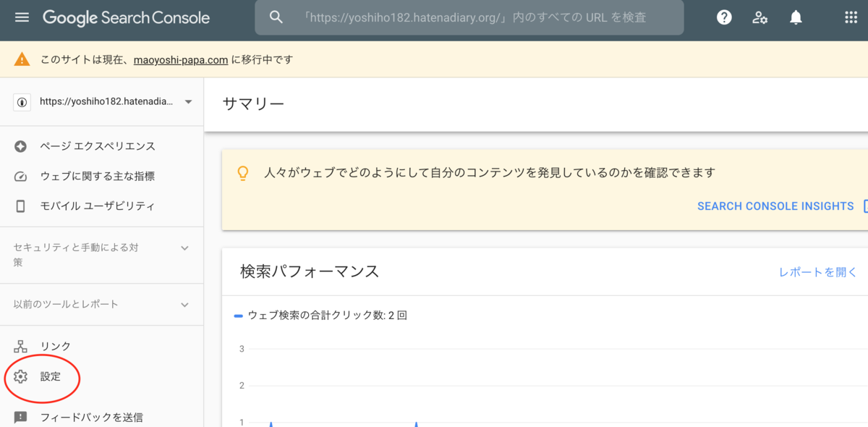Click the notifications bell icon
Viewport: 868px width, 427px height.
[796, 17]
